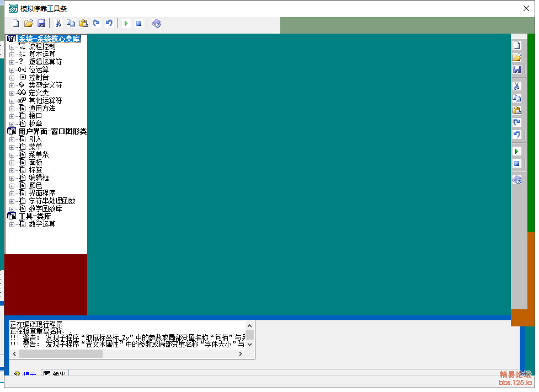Click Undo arrow in top toolbar
Image resolution: width=539 pixels, height=392 pixels.
pos(109,23)
